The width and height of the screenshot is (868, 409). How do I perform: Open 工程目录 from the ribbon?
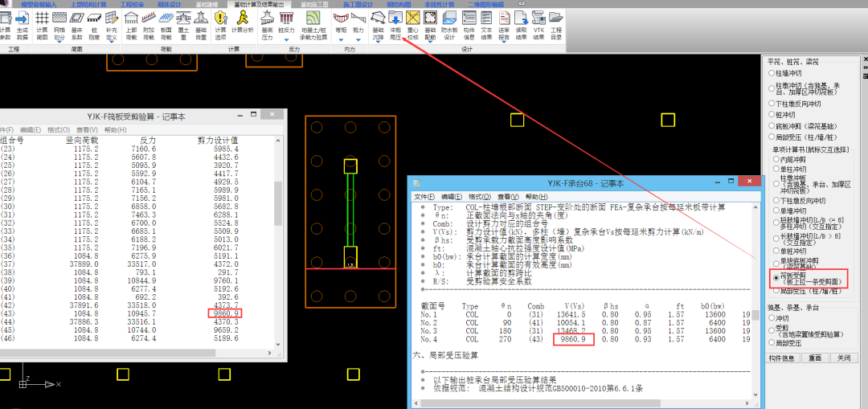(556, 25)
